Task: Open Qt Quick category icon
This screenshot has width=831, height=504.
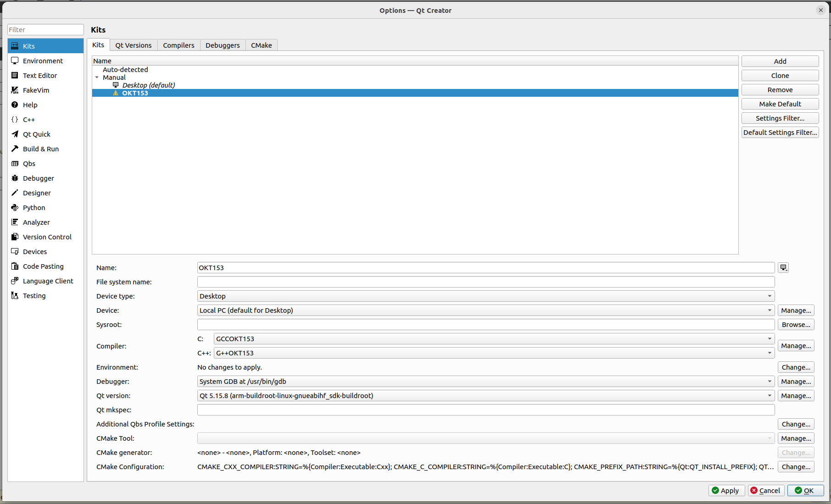Action: click(15, 134)
